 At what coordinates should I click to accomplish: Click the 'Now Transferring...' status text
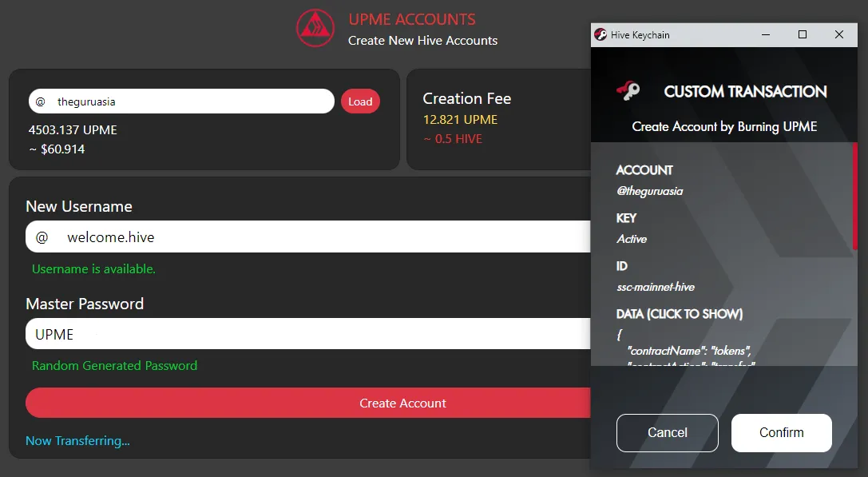[x=77, y=441]
